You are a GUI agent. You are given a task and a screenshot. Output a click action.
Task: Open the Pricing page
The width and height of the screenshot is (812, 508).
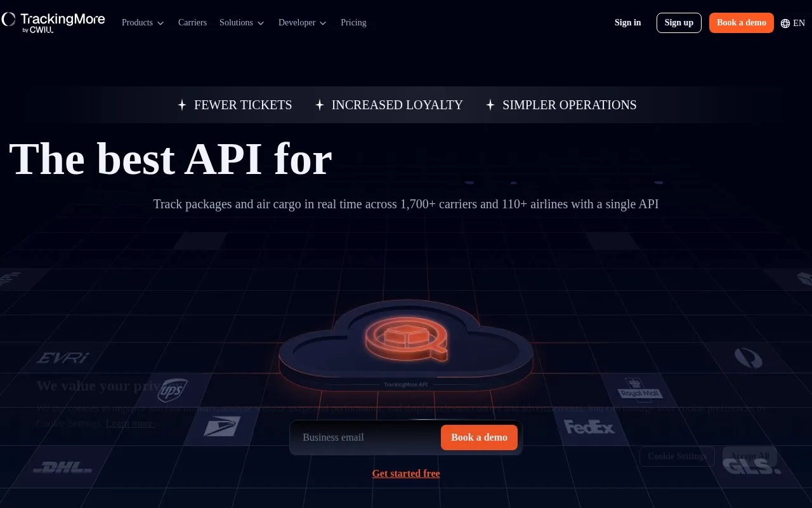353,23
